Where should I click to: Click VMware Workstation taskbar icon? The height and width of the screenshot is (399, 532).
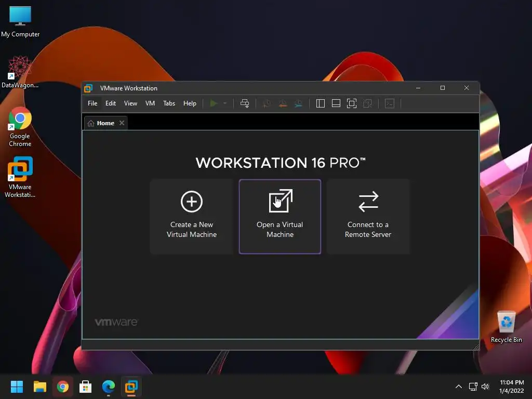tap(131, 387)
